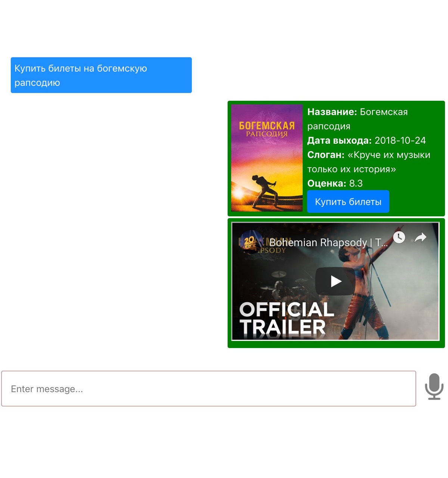This screenshot has height=478, width=448.
Task: Open the Богемская рапсодия movie poster
Action: coord(267,158)
